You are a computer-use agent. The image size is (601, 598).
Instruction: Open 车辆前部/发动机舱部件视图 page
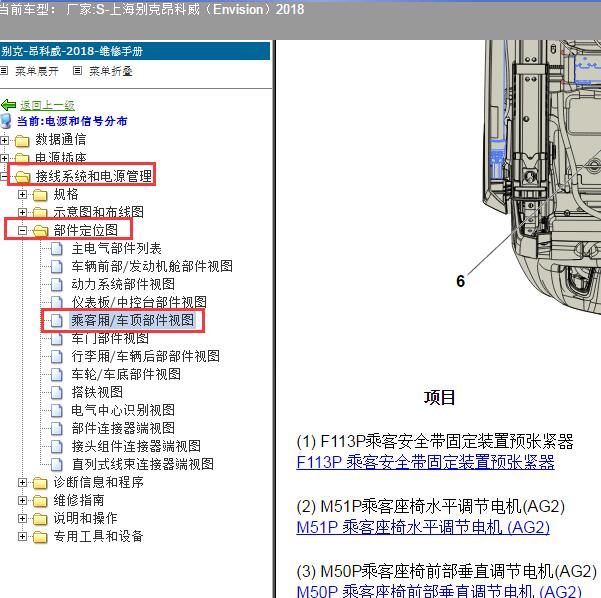pos(152,266)
